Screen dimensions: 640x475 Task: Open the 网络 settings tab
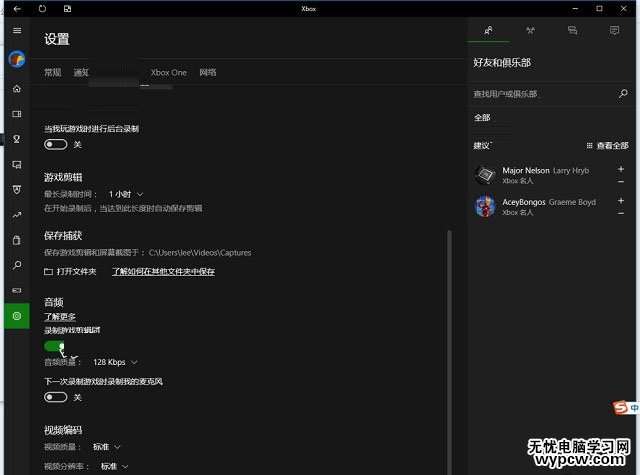pos(208,72)
